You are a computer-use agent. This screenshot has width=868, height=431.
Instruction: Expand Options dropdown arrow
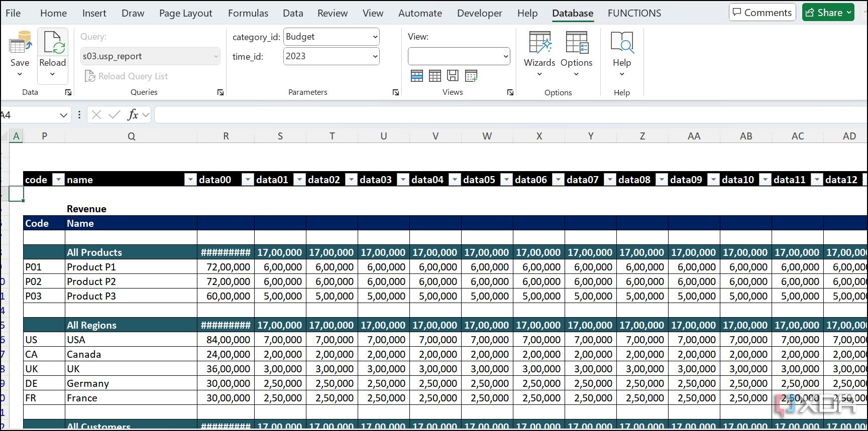click(x=576, y=74)
